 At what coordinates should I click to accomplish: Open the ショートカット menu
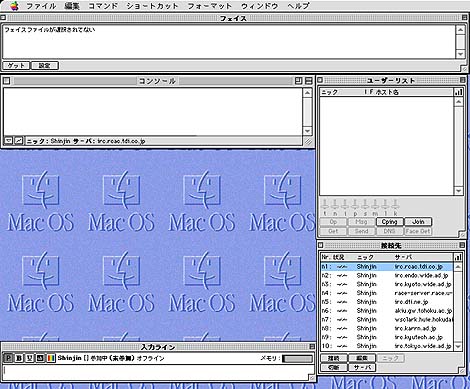[x=152, y=6]
